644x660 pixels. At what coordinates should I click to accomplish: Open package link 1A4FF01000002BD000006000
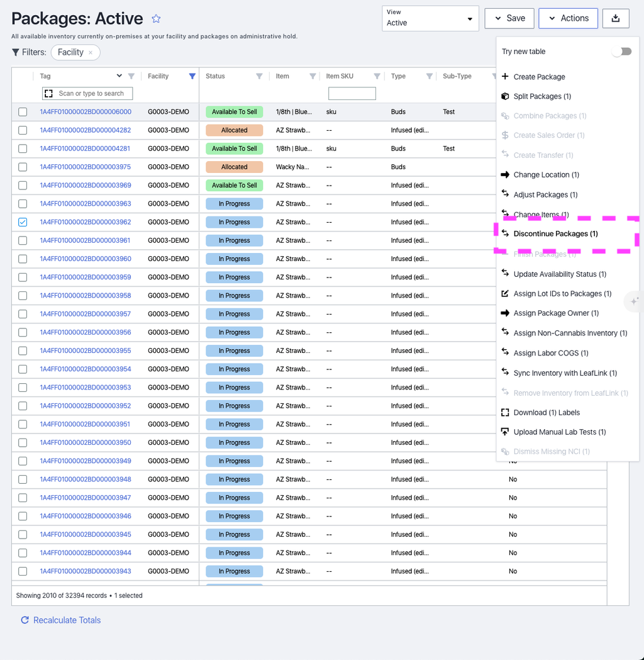86,112
